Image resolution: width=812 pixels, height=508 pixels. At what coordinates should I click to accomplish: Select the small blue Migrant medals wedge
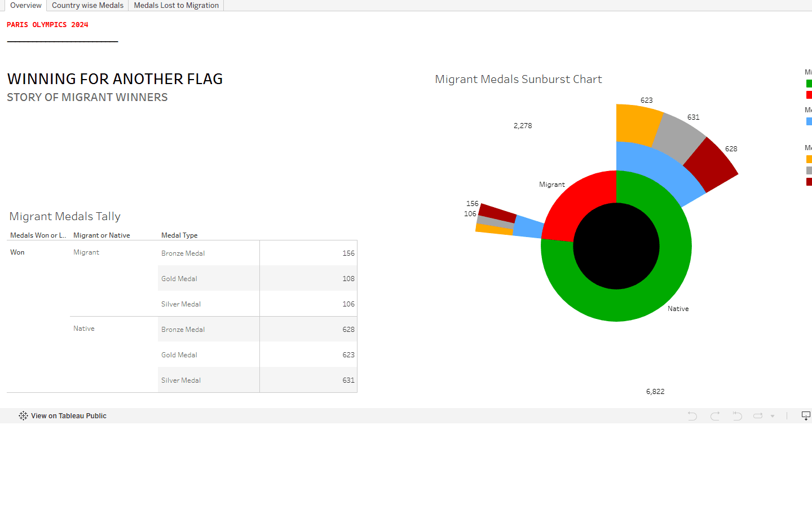pos(529,227)
